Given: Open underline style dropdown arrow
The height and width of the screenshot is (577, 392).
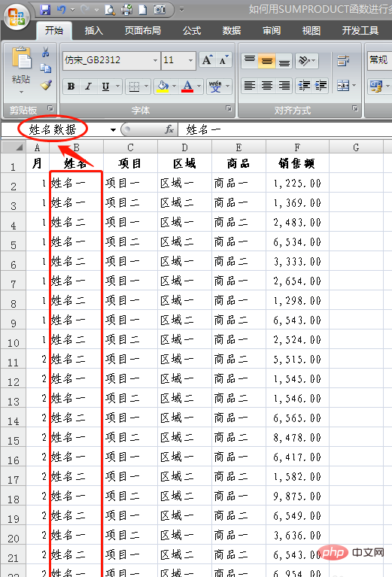Looking at the screenshot, I should [117, 87].
